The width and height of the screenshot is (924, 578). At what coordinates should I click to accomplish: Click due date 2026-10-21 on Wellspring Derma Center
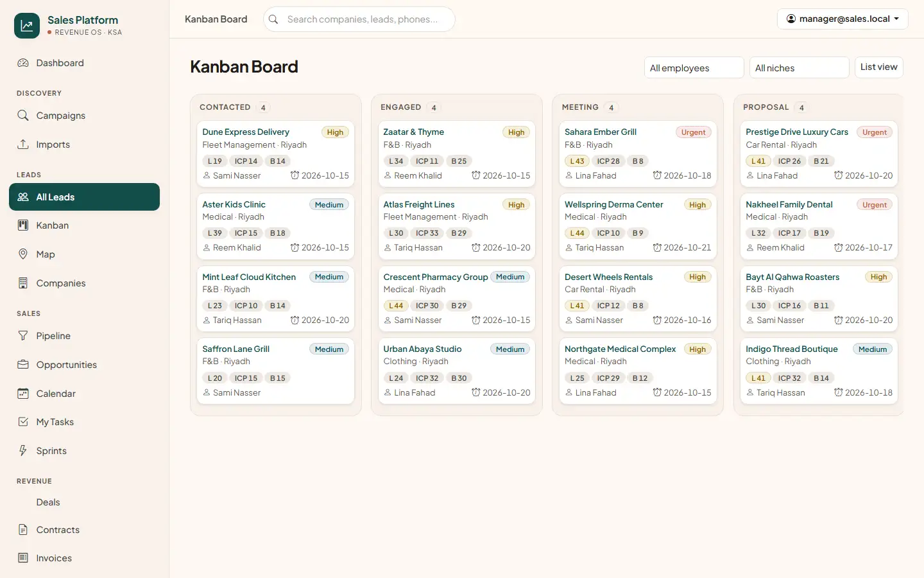681,247
